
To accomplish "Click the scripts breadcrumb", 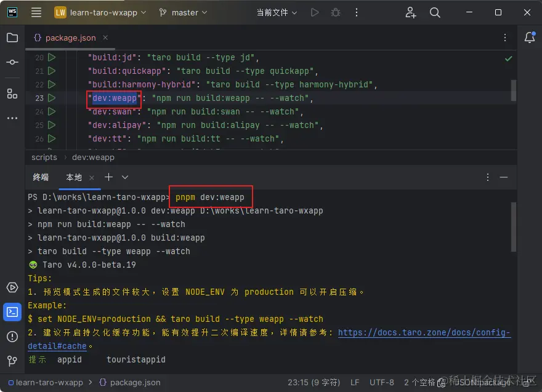I will (44, 157).
